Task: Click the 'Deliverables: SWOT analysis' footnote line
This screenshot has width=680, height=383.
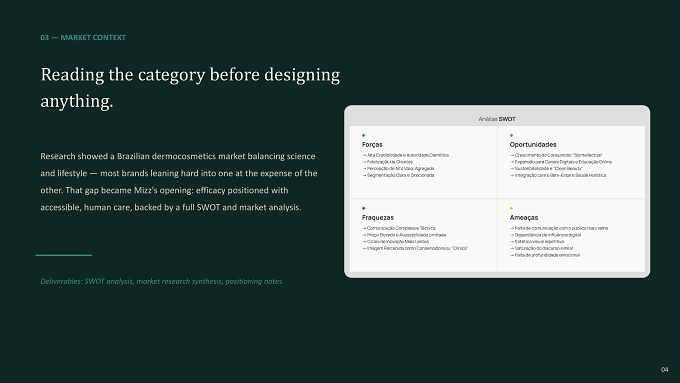Action: coord(162,282)
